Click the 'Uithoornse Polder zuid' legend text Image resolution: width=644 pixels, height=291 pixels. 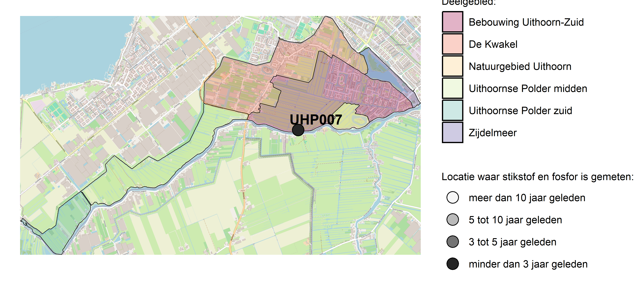[520, 111]
